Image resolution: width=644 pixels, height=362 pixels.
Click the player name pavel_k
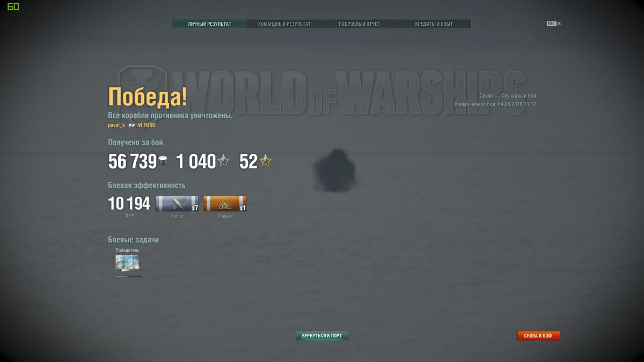[116, 125]
